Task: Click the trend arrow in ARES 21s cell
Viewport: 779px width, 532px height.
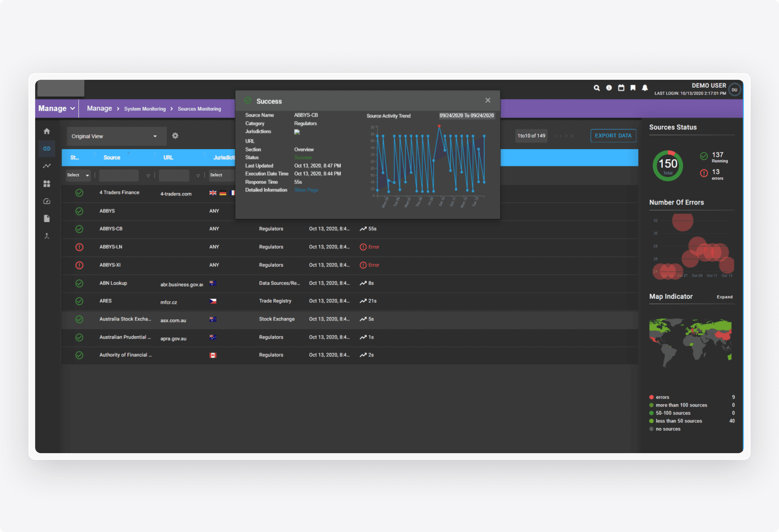Action: point(363,301)
